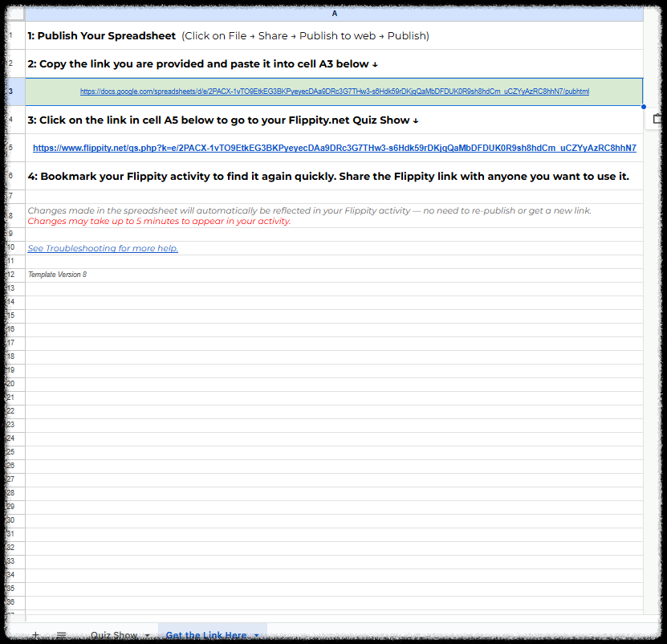The width and height of the screenshot is (667, 644).
Task: Open the Quiz Show tab dropdown arrow
Action: (147, 635)
